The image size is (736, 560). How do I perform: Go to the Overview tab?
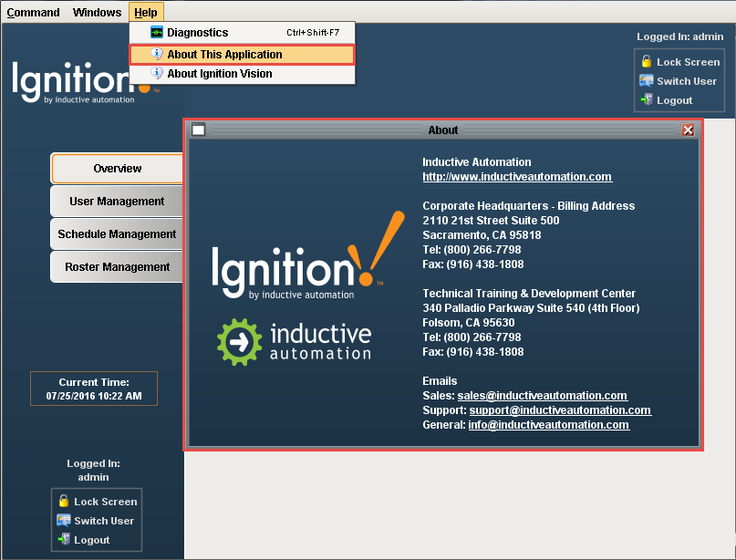[x=118, y=169]
